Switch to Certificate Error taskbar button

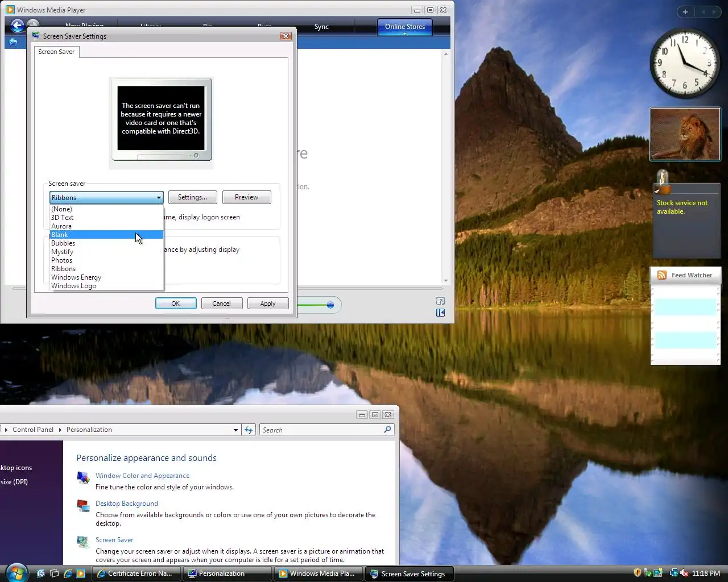click(x=135, y=573)
